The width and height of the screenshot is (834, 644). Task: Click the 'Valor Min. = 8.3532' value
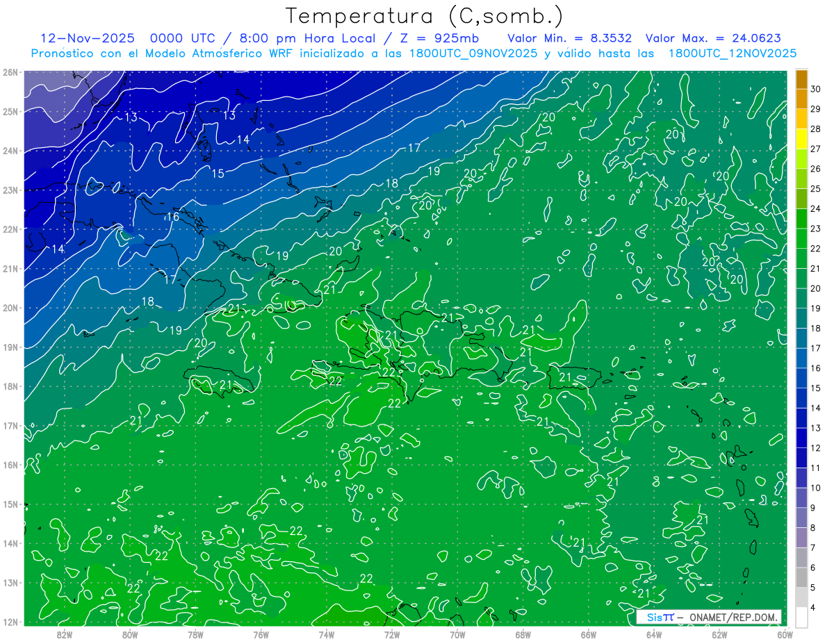(570, 38)
